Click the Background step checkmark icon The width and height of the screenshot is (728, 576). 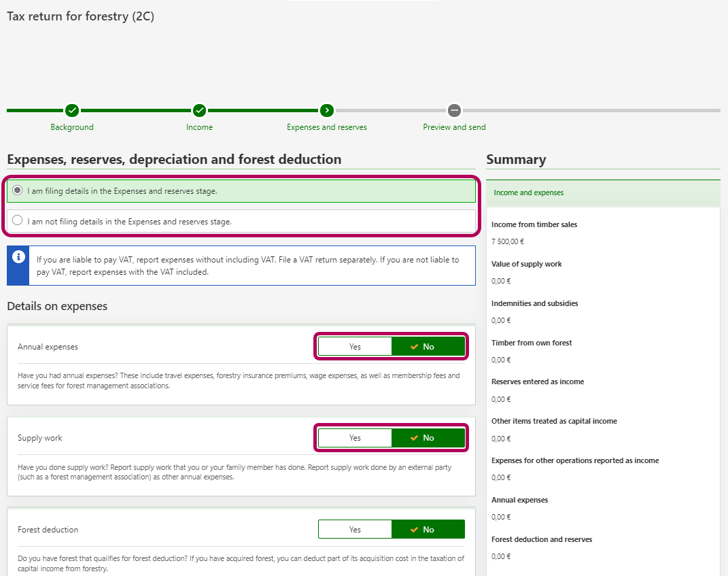[72, 110]
